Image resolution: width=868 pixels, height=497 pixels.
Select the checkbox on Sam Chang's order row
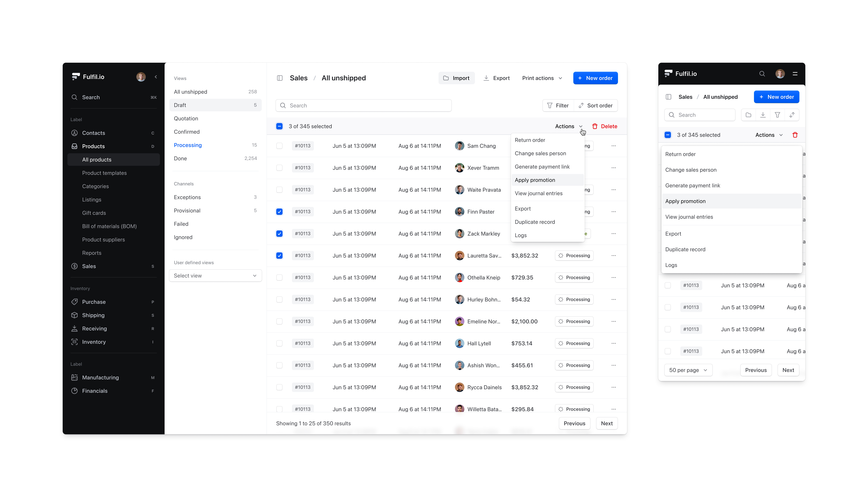(x=279, y=146)
